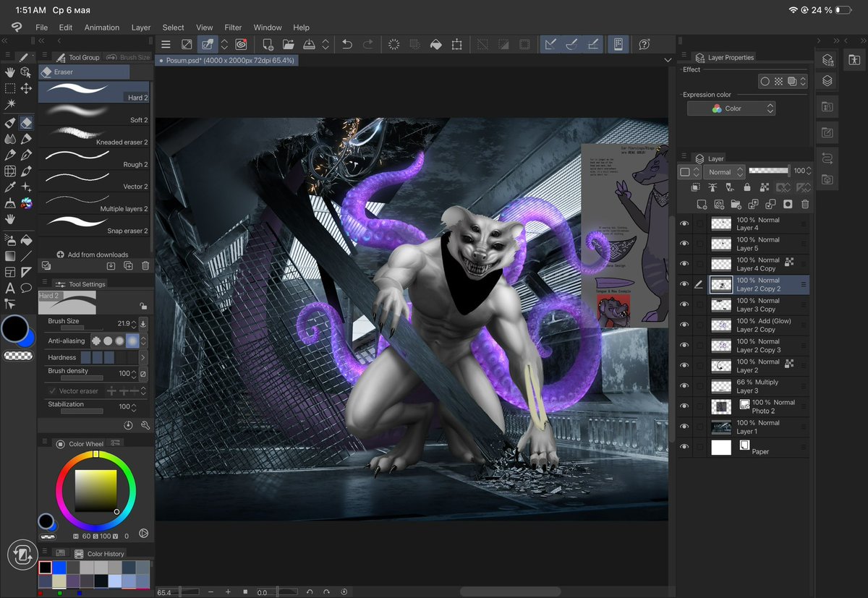This screenshot has height=598, width=868.
Task: Expand the Anti-aliasing options arrows
Action: point(143,341)
